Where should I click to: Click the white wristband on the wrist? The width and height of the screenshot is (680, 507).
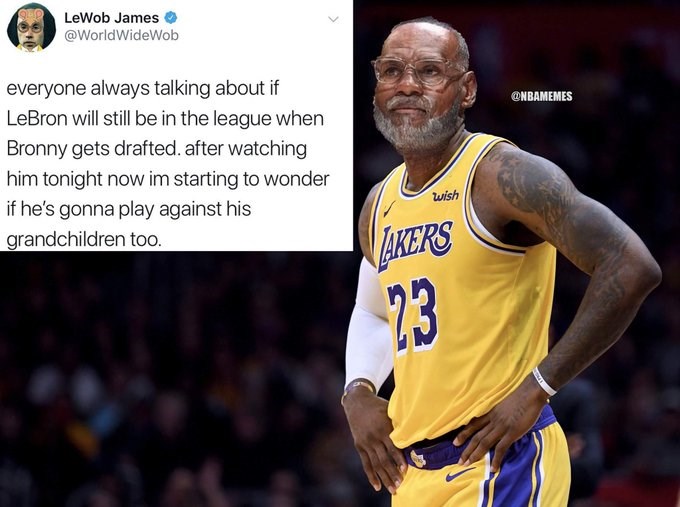[545, 381]
